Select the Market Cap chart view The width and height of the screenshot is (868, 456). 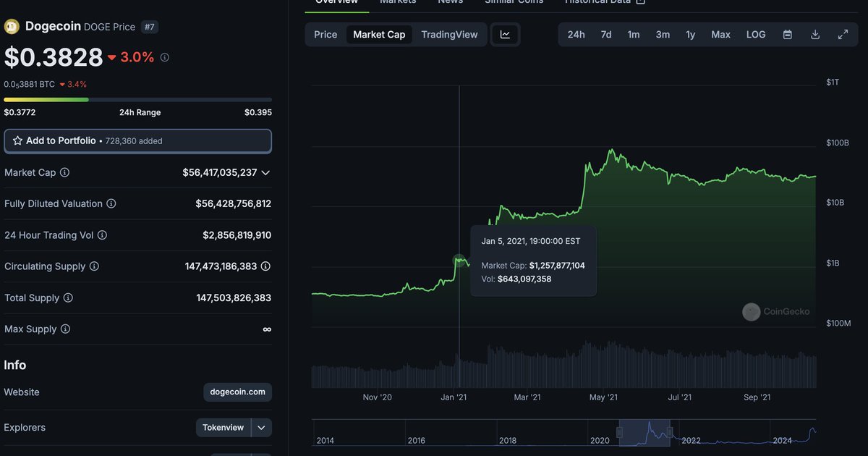pyautogui.click(x=379, y=35)
